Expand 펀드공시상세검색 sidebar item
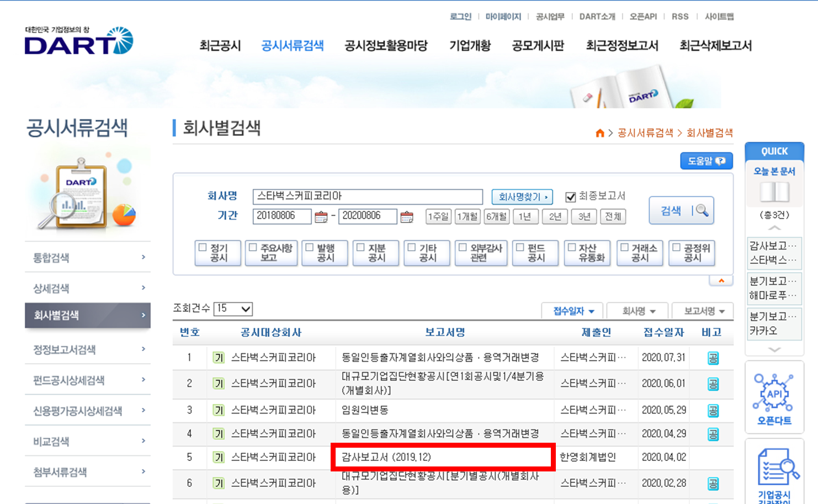 point(88,380)
